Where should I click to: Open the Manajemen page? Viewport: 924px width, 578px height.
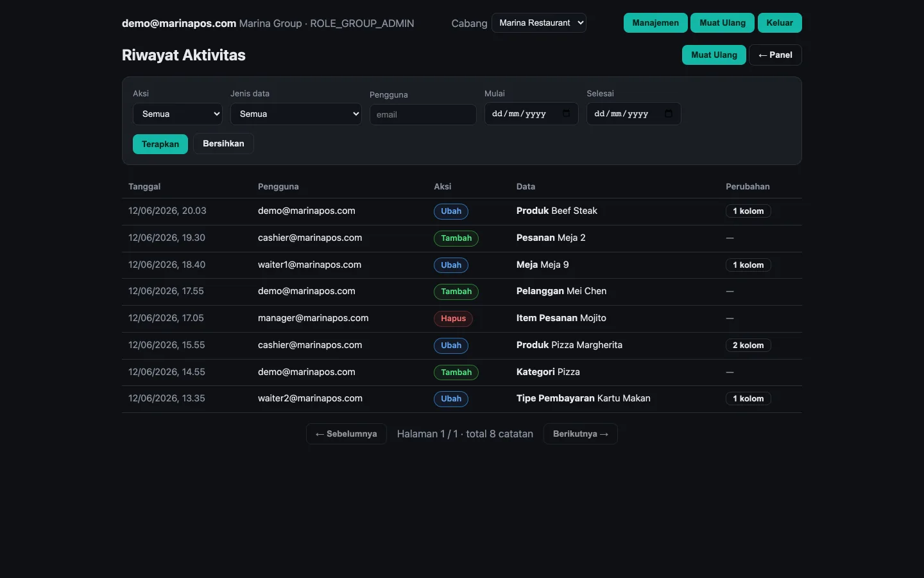coord(655,22)
